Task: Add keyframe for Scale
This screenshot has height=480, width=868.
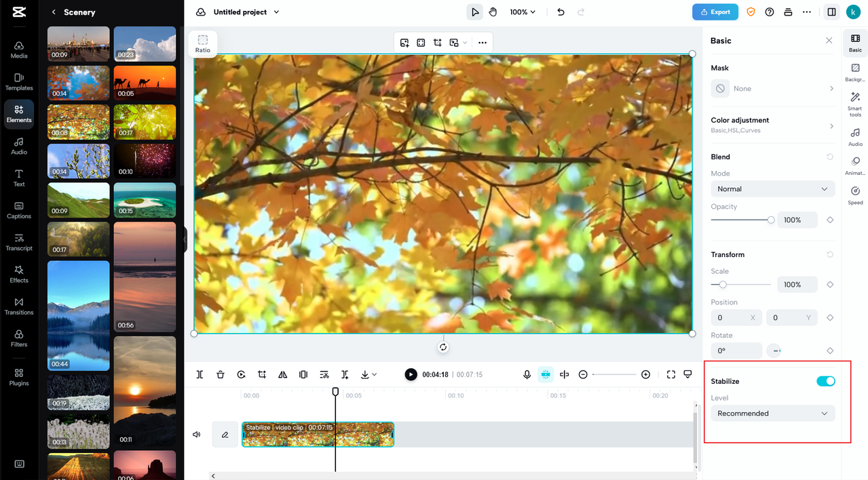Action: 830,285
